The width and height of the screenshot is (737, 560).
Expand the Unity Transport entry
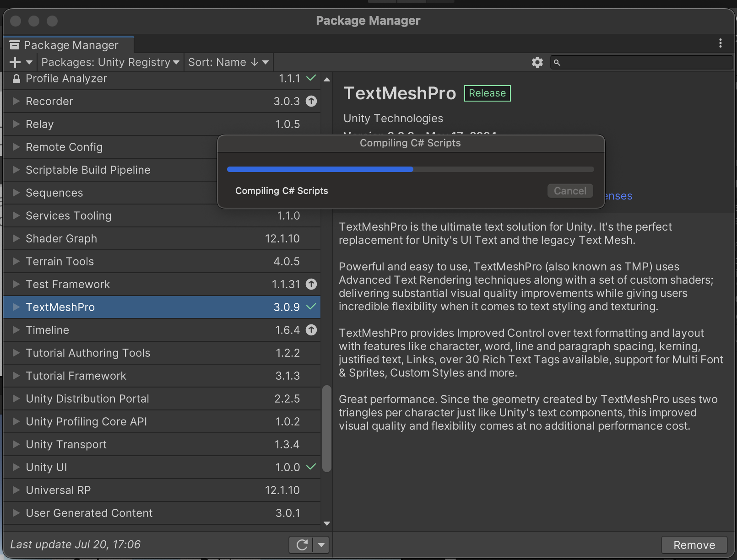coord(16,444)
